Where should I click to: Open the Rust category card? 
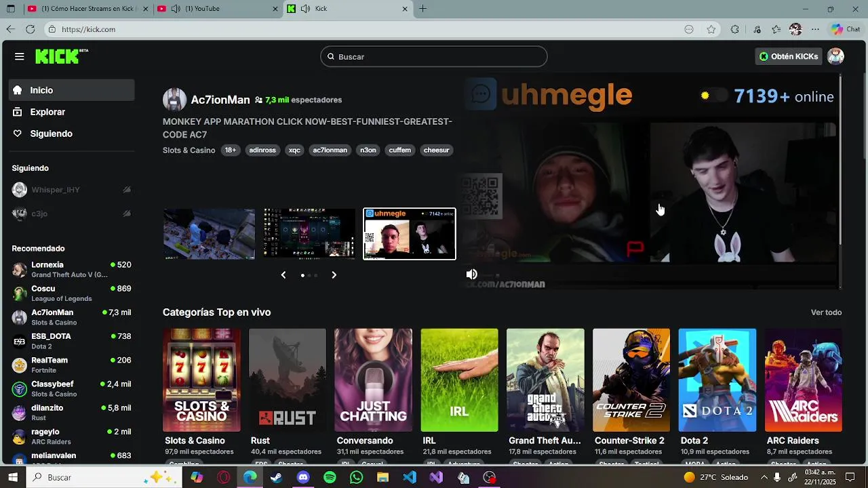(x=288, y=380)
